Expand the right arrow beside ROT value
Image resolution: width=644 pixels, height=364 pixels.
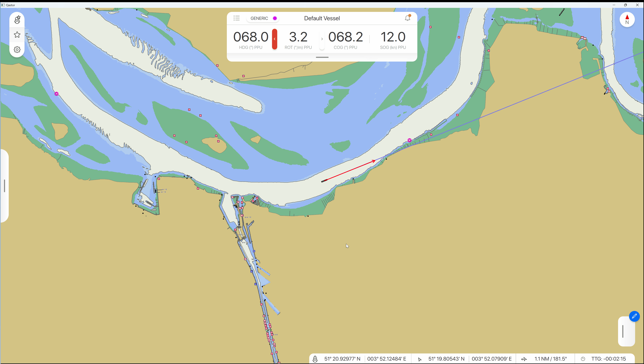point(322,39)
